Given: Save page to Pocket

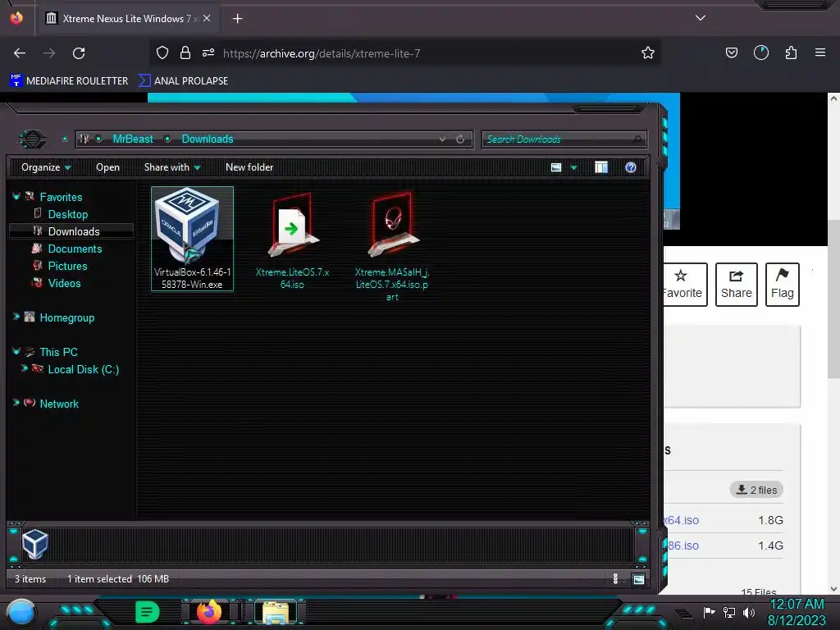Looking at the screenshot, I should point(731,53).
